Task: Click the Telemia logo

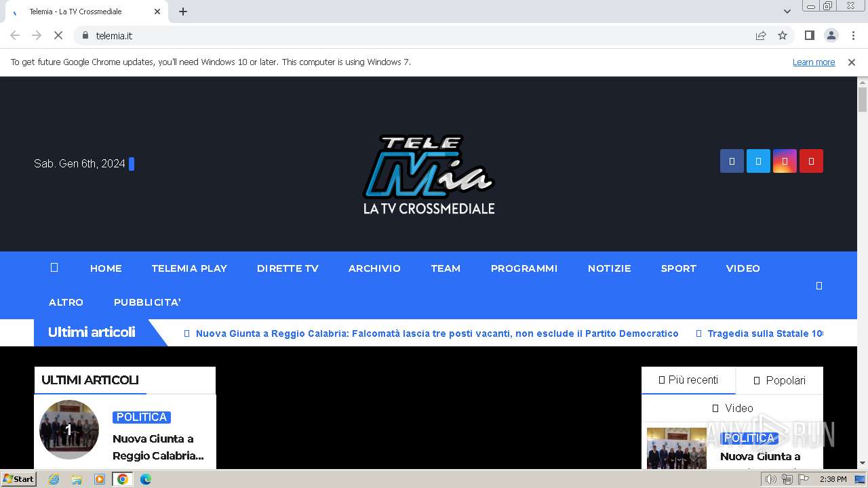Action: [x=429, y=175]
